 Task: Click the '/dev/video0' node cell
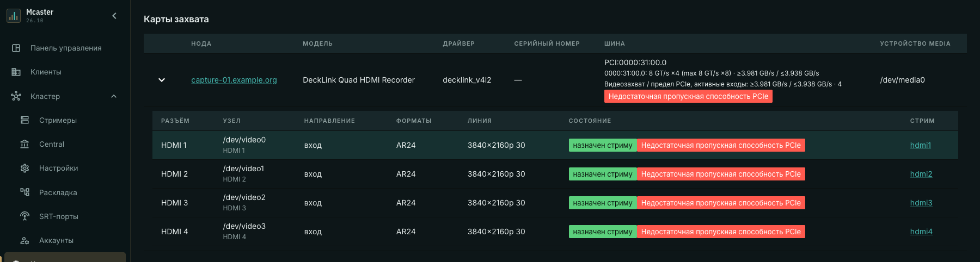pos(244,140)
